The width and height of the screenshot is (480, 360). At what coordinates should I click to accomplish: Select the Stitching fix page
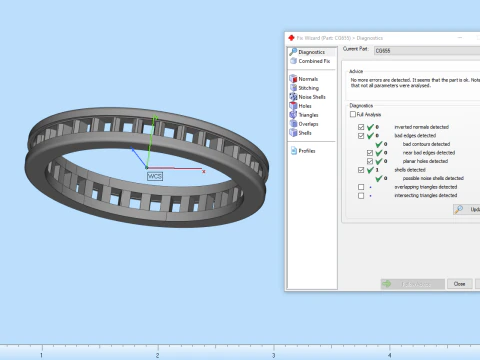[x=304, y=88]
